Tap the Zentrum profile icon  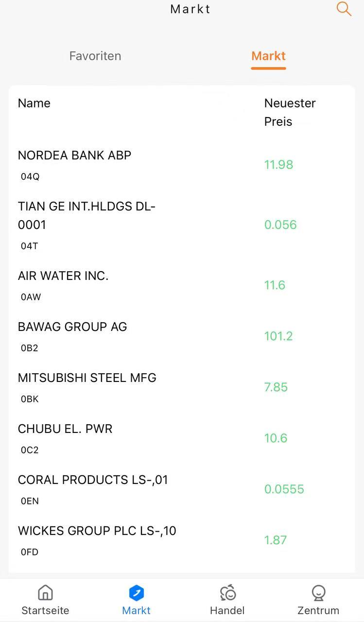point(318,593)
